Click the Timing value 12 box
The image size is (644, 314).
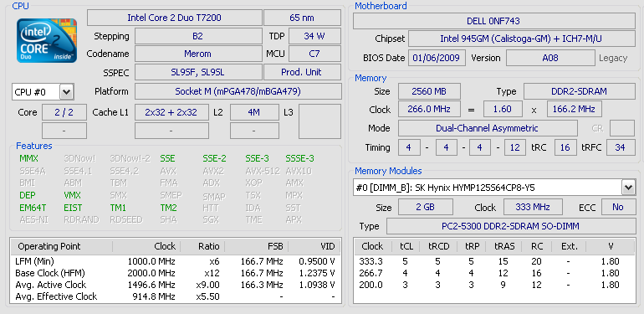click(x=514, y=147)
